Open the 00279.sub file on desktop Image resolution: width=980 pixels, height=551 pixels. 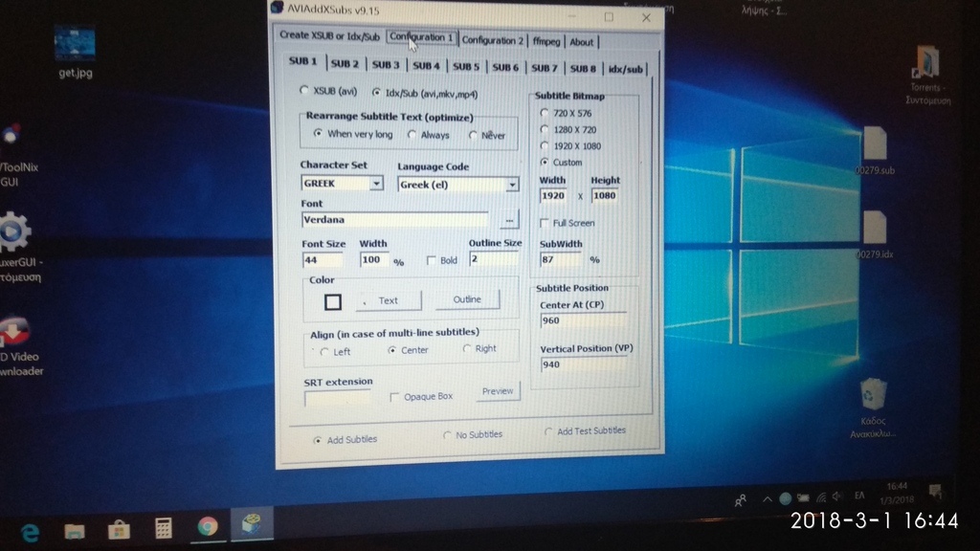coord(874,144)
